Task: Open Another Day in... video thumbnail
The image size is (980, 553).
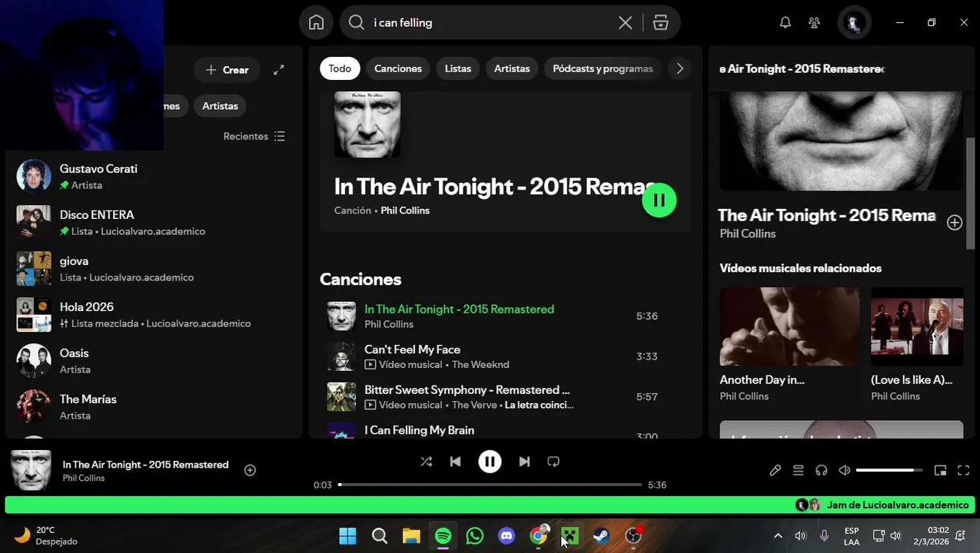Action: point(789,326)
